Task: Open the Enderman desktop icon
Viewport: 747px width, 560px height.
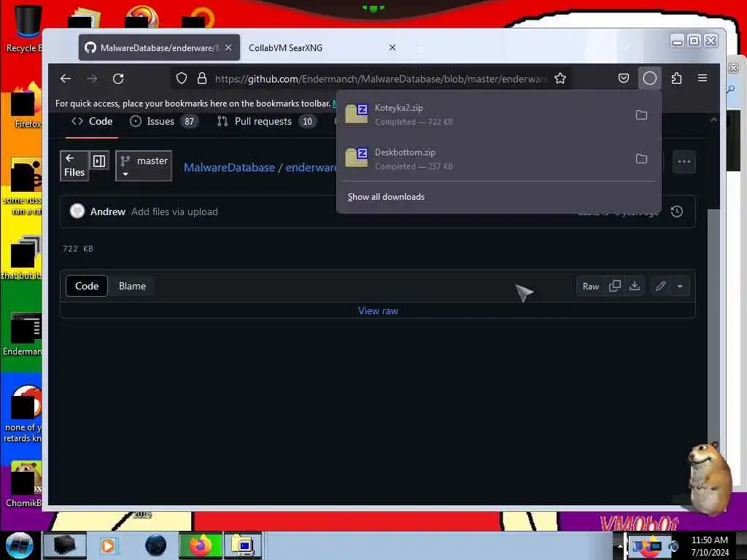Action: tap(23, 333)
